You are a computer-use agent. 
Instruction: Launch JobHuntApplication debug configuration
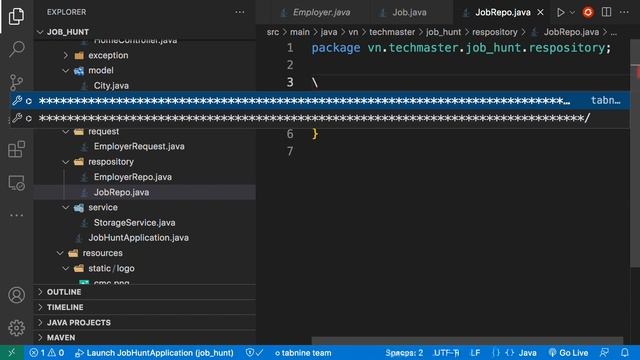[x=154, y=353]
